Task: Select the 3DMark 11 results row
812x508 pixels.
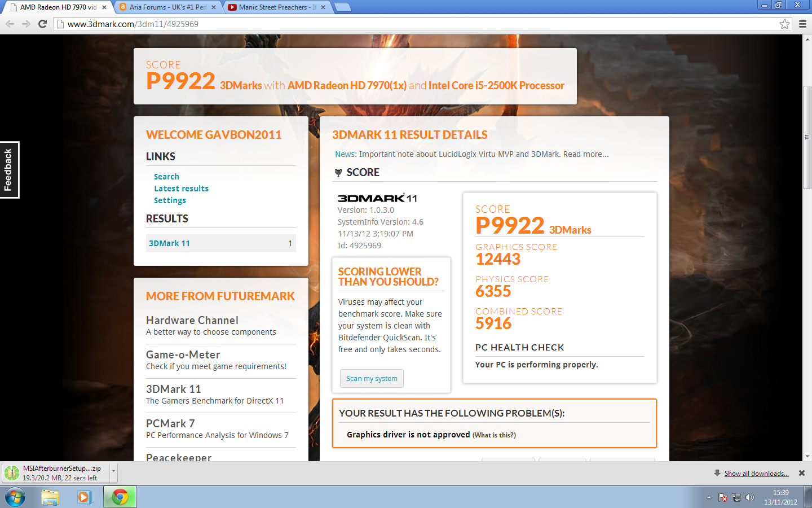Action: (221, 243)
